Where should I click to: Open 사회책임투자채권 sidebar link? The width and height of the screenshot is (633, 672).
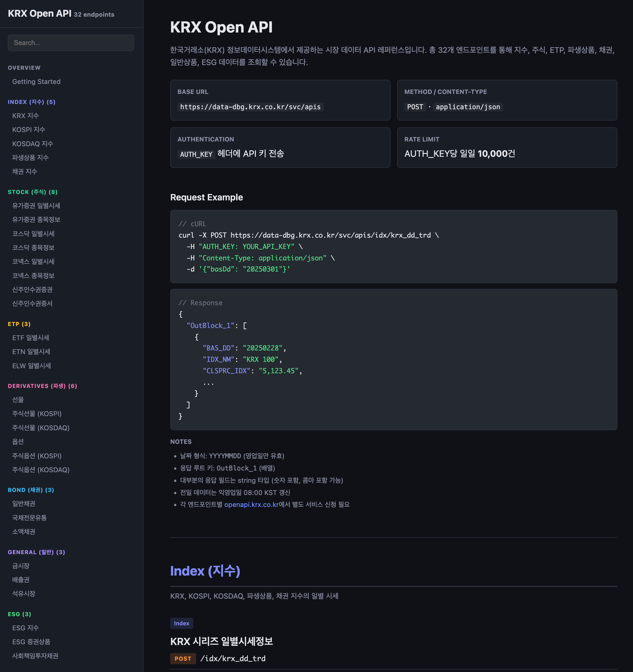(x=35, y=656)
